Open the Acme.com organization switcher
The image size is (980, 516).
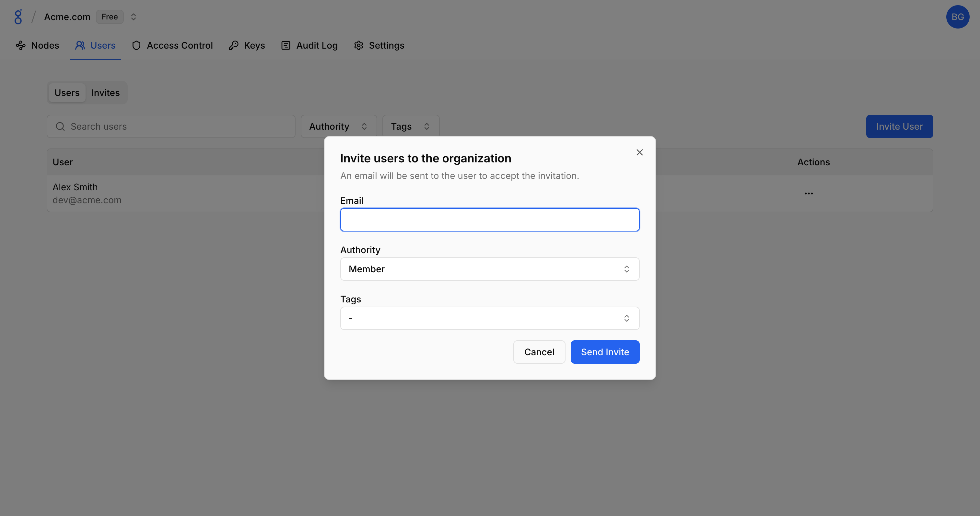(133, 17)
